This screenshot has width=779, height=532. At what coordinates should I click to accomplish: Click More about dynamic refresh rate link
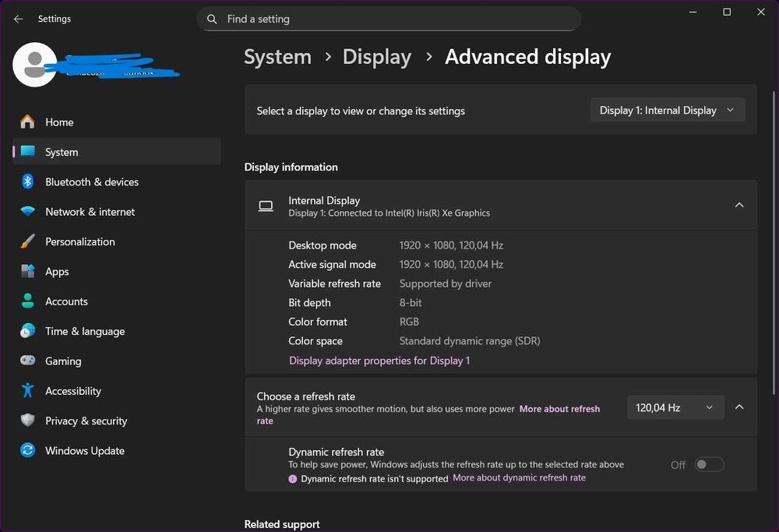pos(519,477)
